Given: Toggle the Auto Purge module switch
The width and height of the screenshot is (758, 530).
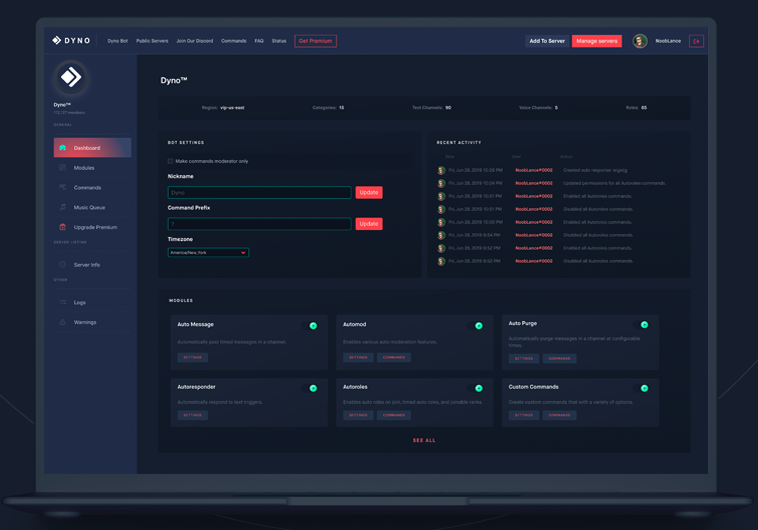Looking at the screenshot, I should point(641,324).
